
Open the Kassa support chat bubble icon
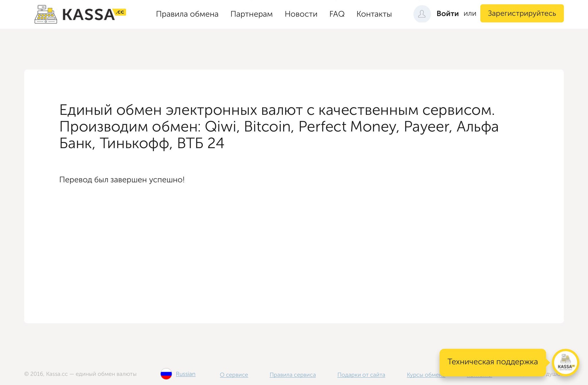pos(565,363)
